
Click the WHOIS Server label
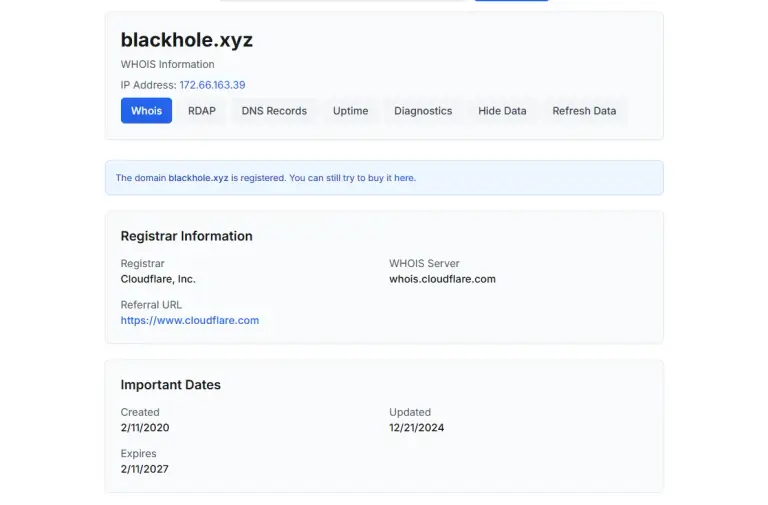[424, 264]
